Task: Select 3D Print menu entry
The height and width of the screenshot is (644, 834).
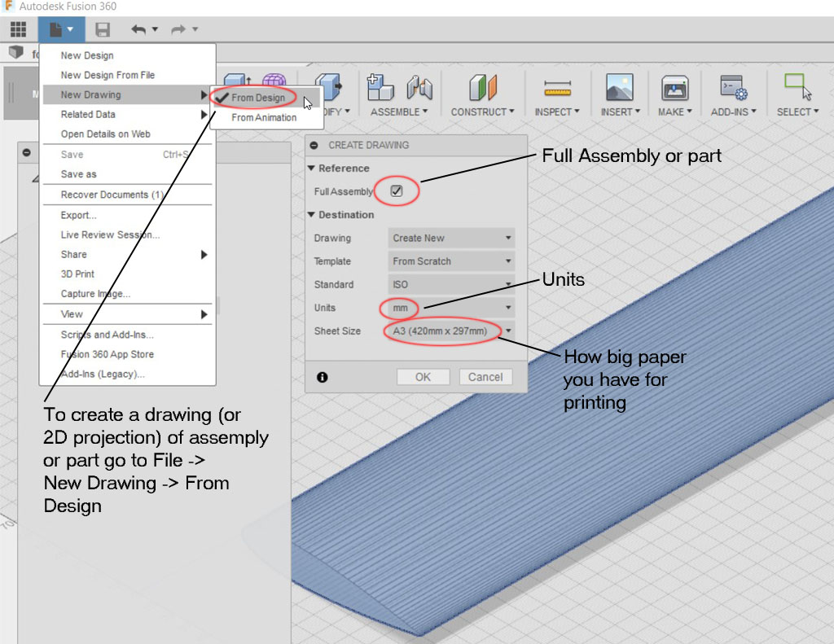Action: 128,274
